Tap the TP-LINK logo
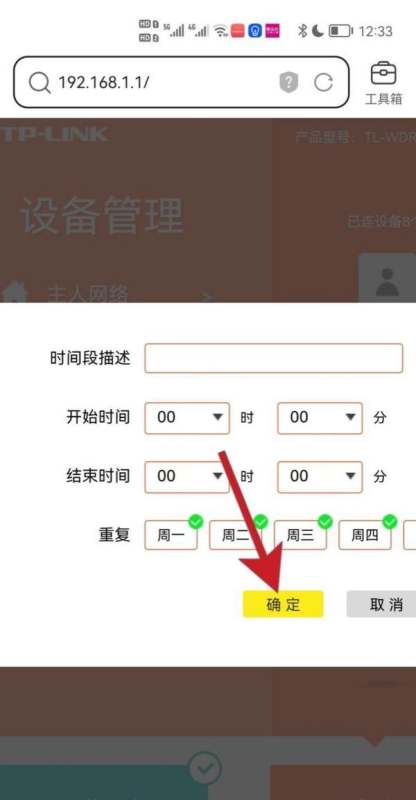This screenshot has height=800, width=416. pos(54,135)
